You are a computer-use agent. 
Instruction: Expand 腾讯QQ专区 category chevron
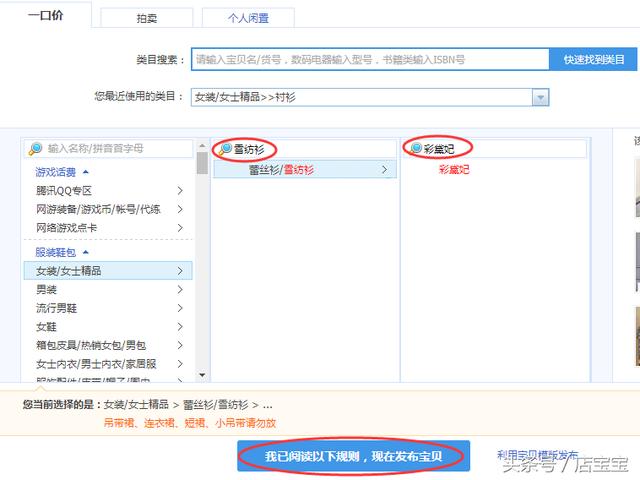coord(180,191)
